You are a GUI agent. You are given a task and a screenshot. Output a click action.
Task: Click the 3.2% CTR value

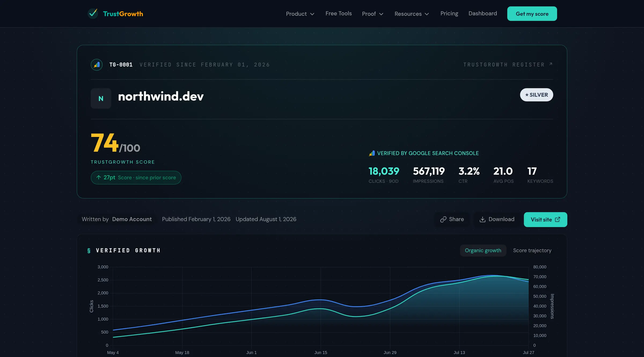coord(469,171)
